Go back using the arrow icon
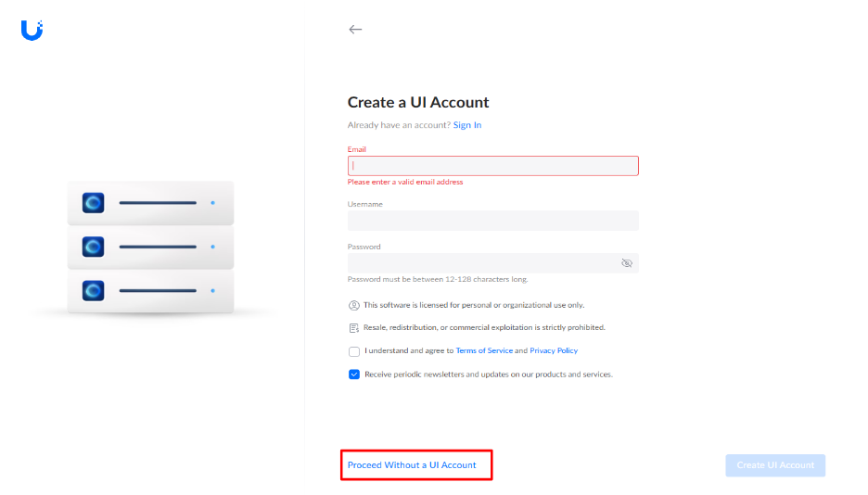868x495 pixels. pyautogui.click(x=355, y=30)
